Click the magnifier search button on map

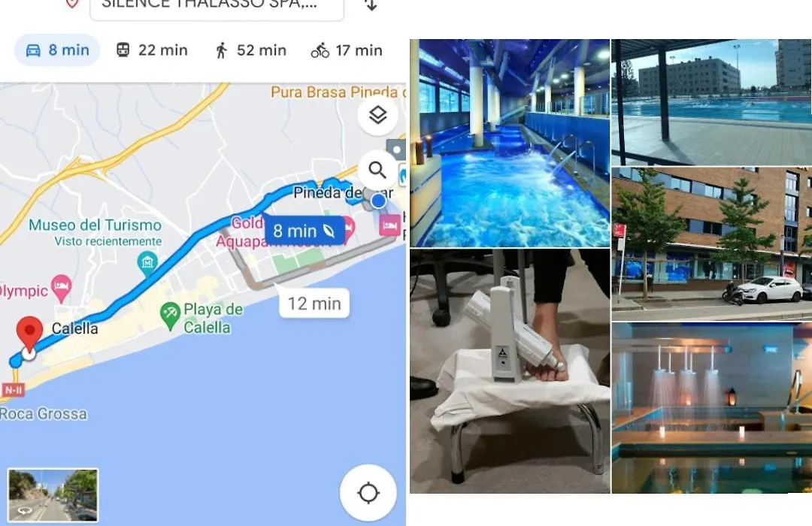(377, 169)
